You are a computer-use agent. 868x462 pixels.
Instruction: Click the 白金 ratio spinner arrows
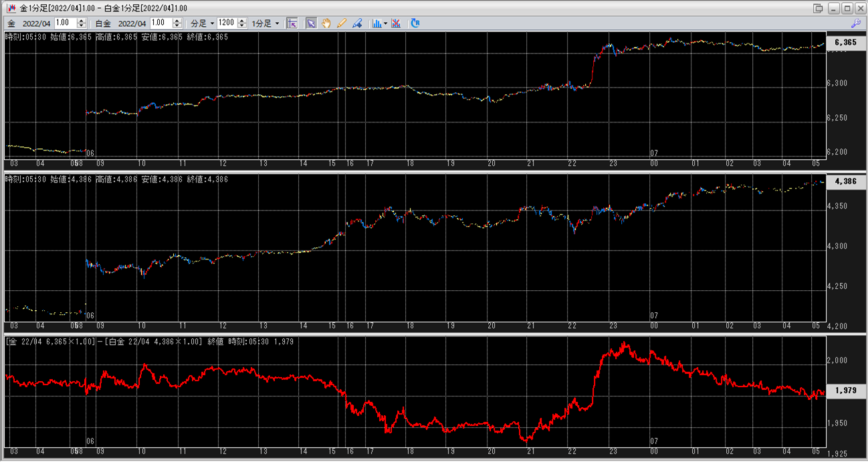click(177, 23)
